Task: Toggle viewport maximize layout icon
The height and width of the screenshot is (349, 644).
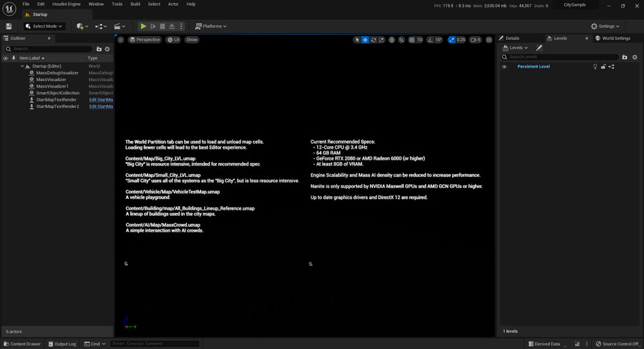Action: (489, 40)
